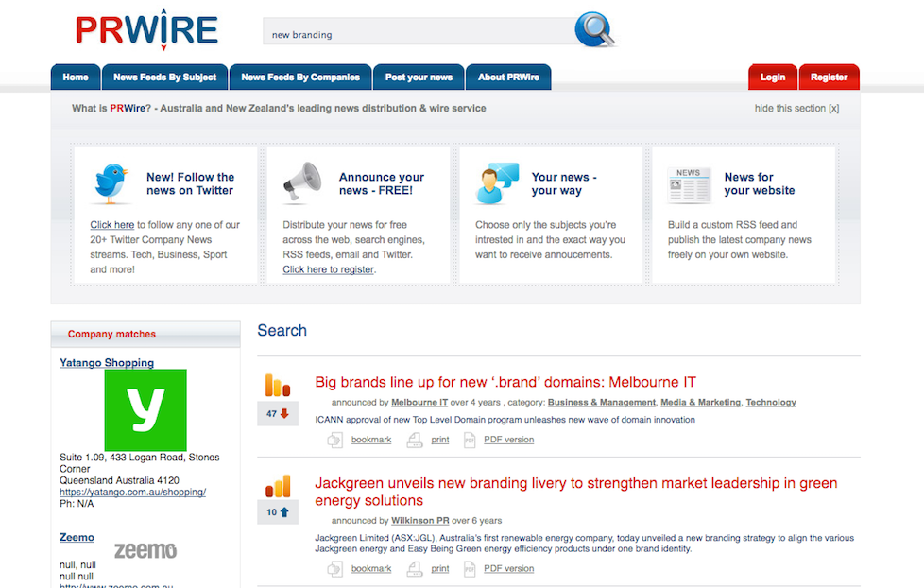This screenshot has height=588, width=924.
Task: Click the magnifying glass search icon
Action: click(x=595, y=29)
